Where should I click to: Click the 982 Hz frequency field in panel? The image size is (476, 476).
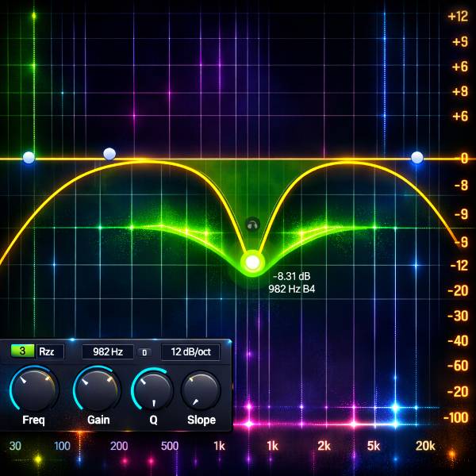click(x=108, y=351)
